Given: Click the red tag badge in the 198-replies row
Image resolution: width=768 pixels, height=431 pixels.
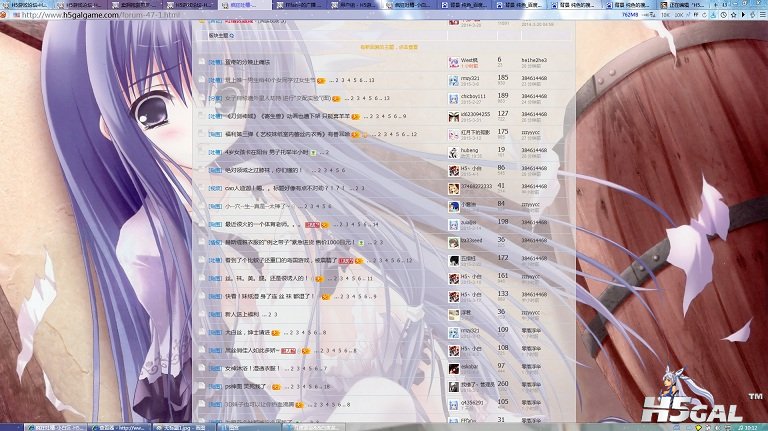Looking at the screenshot, I should coord(312,225).
